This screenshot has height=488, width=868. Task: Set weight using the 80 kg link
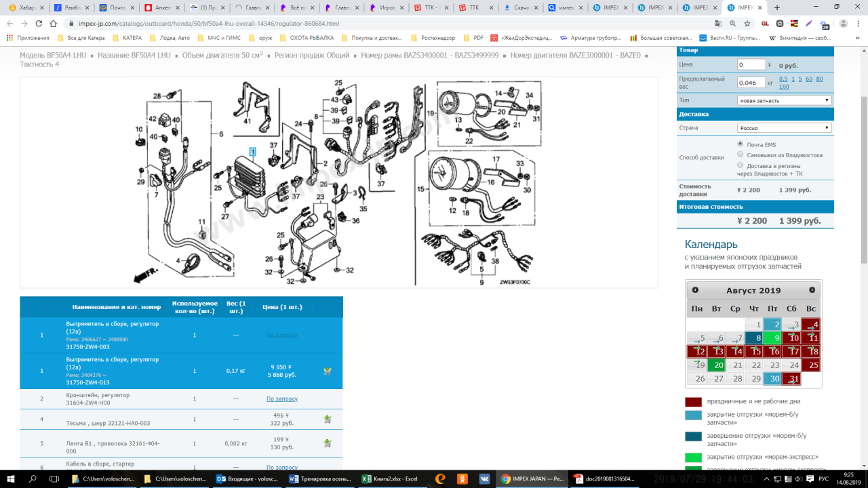point(819,79)
